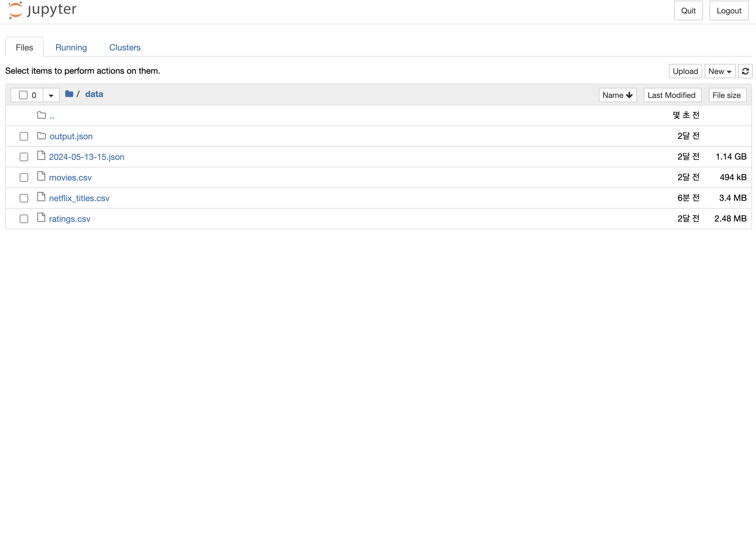Viewport: 756px width, 534px height.
Task: Click the refresh file list icon
Action: [745, 71]
